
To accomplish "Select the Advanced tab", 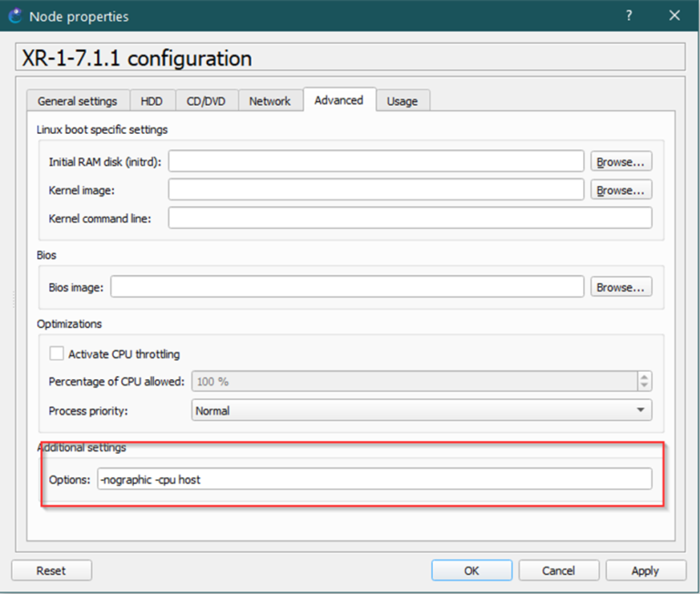I will [x=338, y=100].
